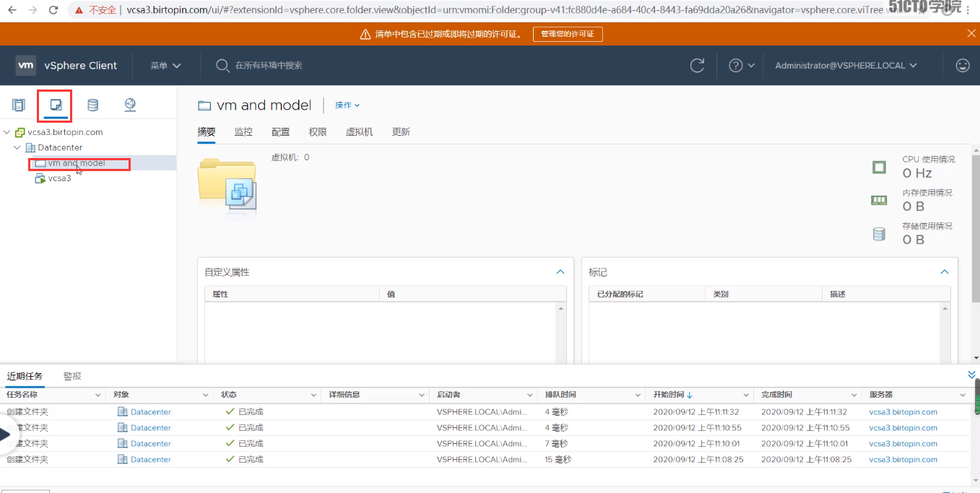Click the recent tasks panel scrollbar
This screenshot has height=493, width=980.
point(976,396)
